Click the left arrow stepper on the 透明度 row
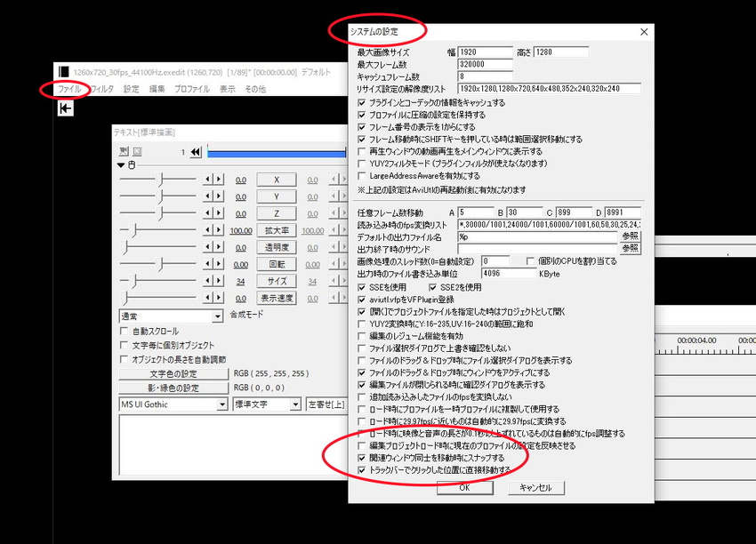 point(208,247)
